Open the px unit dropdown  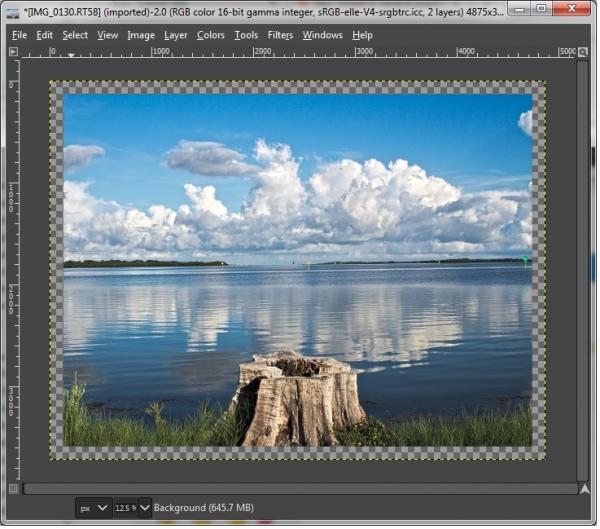coord(94,510)
